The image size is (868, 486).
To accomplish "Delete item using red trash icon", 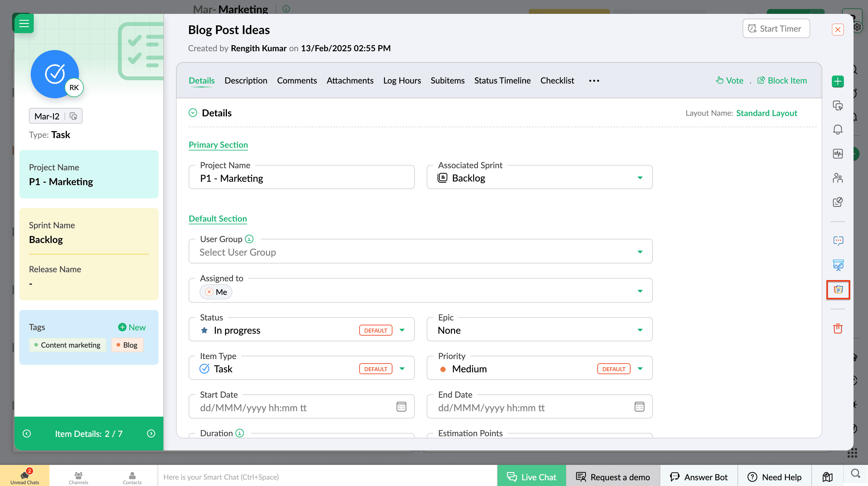I will coord(837,328).
